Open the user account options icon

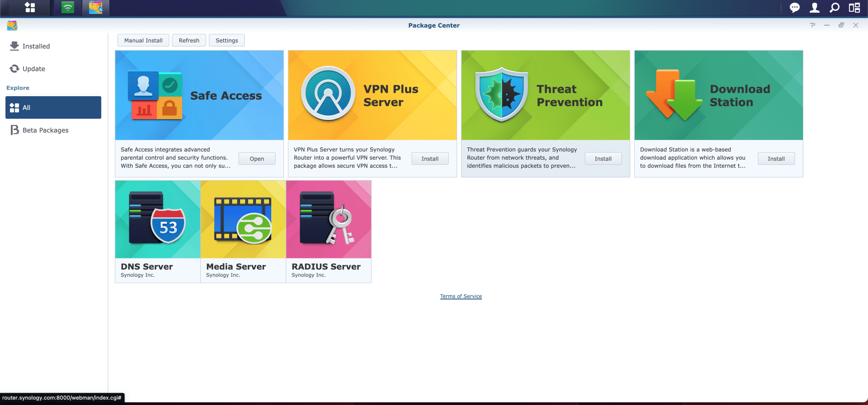[x=815, y=7]
